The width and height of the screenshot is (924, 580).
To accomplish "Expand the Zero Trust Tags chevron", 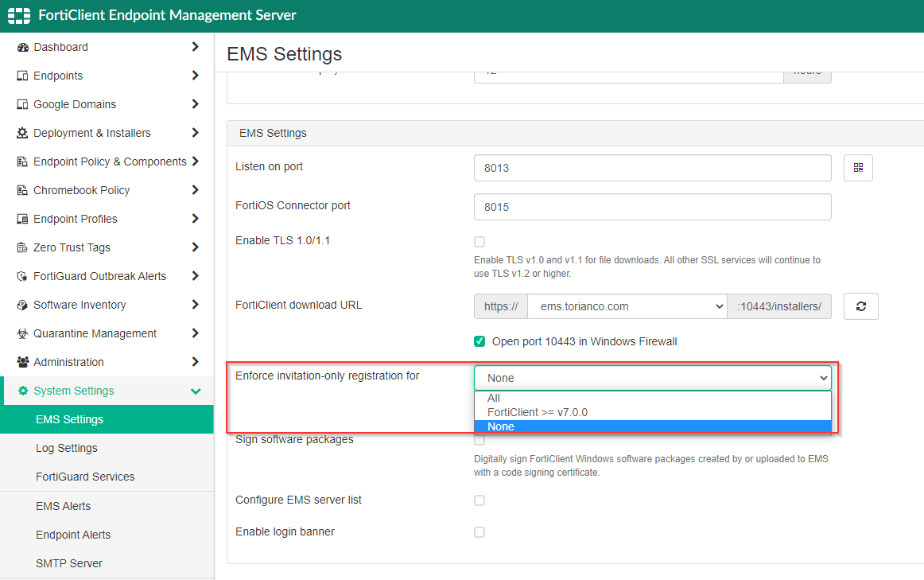I will (x=195, y=247).
